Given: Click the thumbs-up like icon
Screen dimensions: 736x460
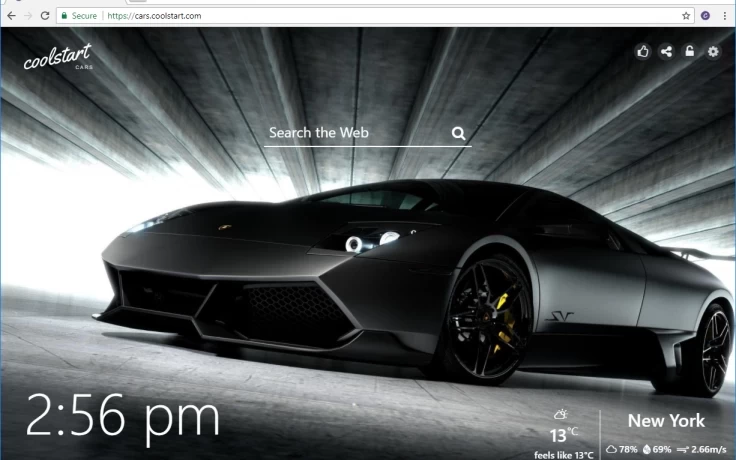Looking at the screenshot, I should click(x=643, y=51).
